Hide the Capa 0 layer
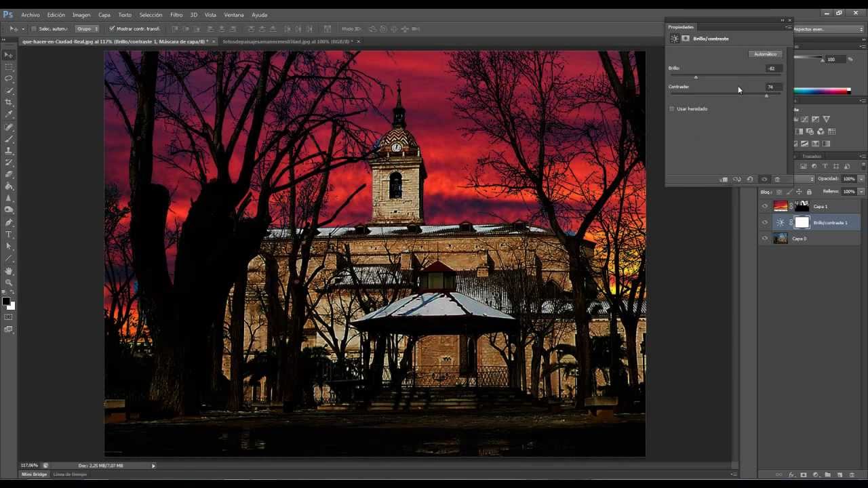Viewport: 868px width, 488px height. (765, 239)
